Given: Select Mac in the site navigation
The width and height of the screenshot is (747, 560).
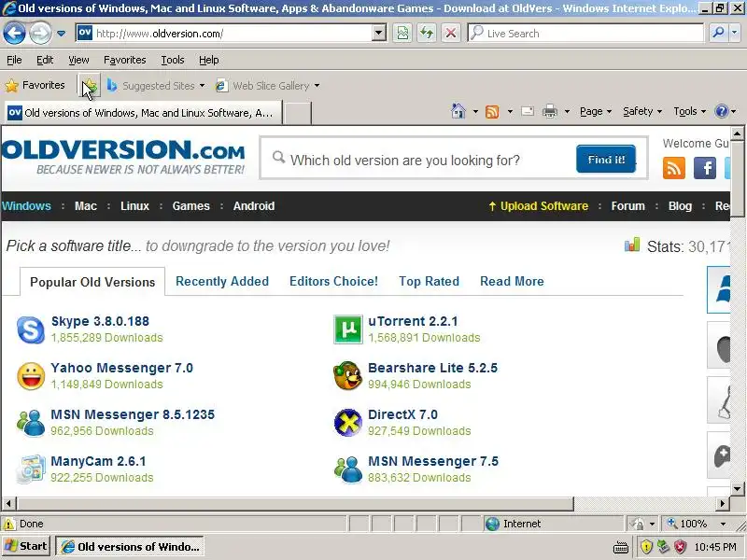Looking at the screenshot, I should click(86, 206).
